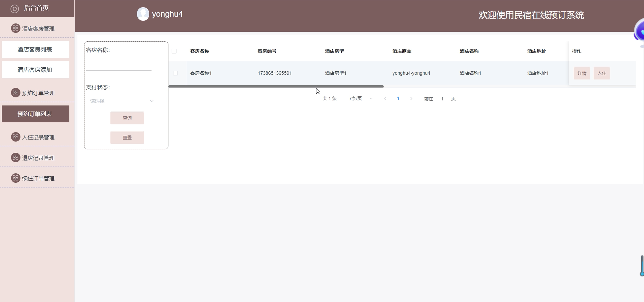Click the 入住 check-in button in row
Screen dimensions: 644x302
click(x=602, y=73)
